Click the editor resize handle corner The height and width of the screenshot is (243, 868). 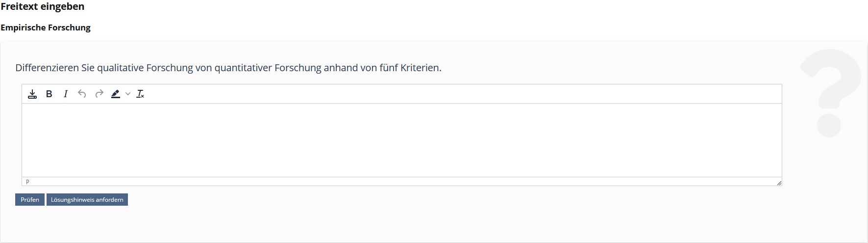[x=779, y=183]
